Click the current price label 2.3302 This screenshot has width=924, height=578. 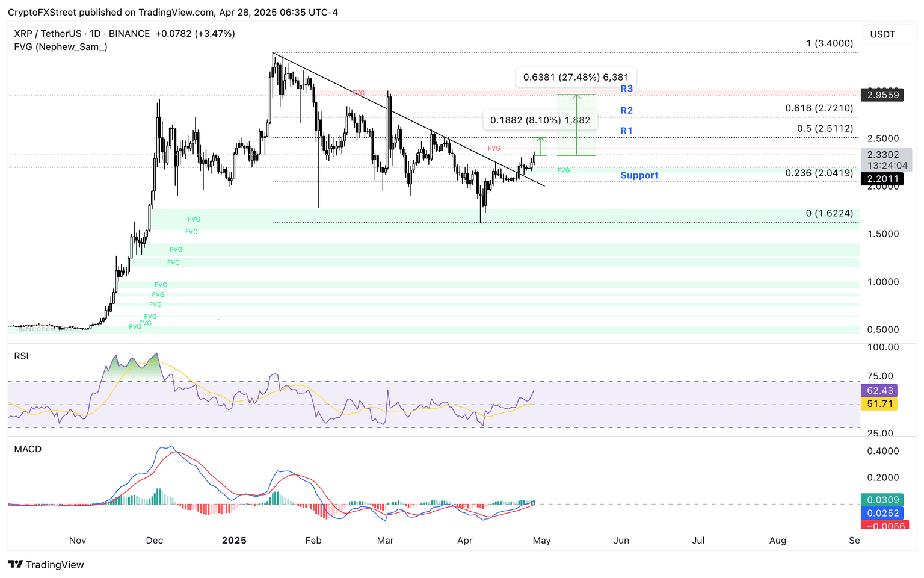tap(882, 155)
